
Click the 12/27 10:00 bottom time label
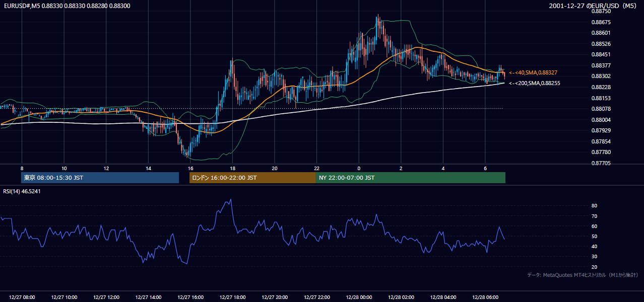64,297
